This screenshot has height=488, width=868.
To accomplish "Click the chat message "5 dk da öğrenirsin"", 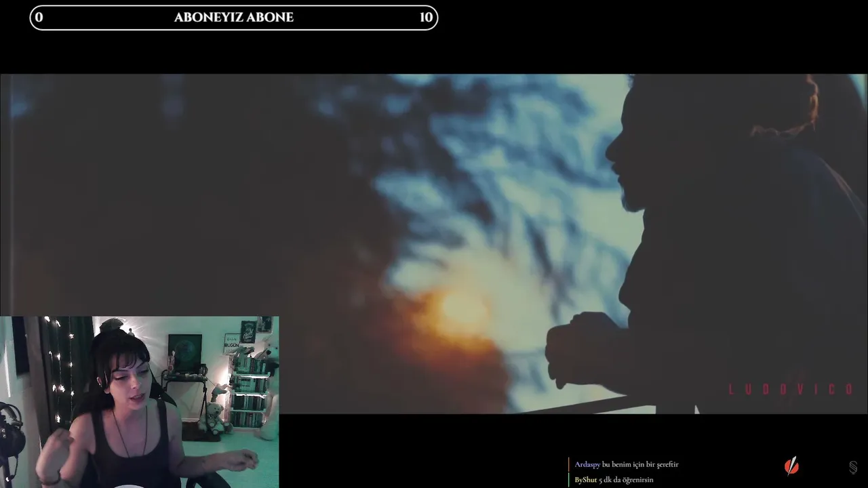I will [627, 480].
